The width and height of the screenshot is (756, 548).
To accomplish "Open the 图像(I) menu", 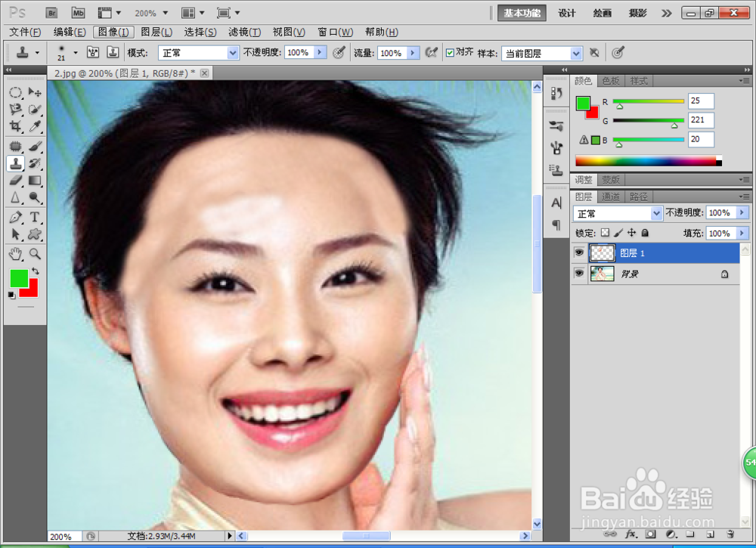I will tap(113, 32).
